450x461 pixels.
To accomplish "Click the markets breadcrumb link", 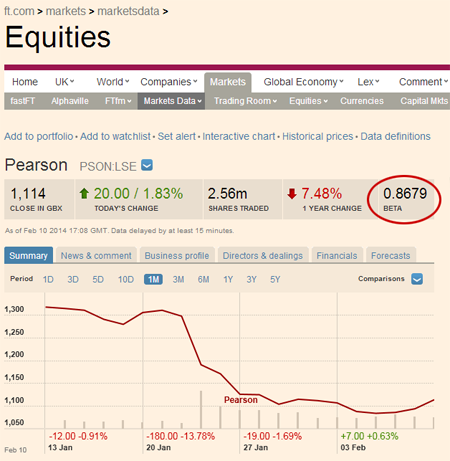I will coord(66,11).
